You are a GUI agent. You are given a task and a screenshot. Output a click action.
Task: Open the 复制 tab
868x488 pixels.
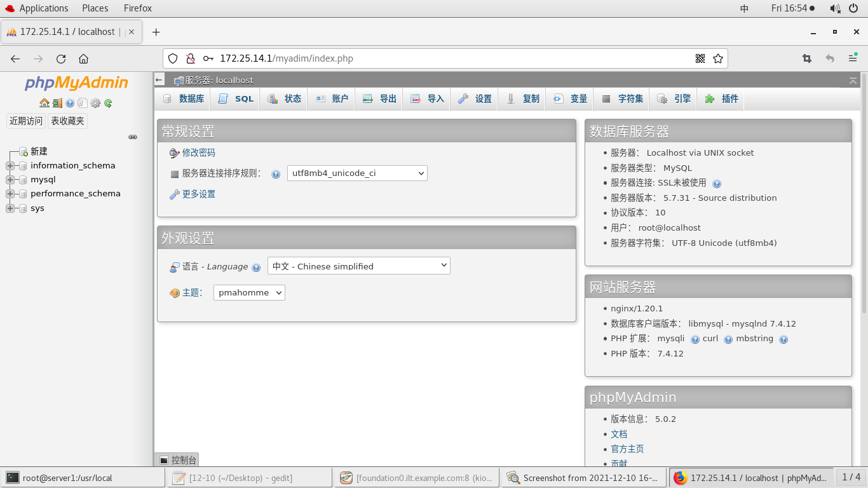click(x=522, y=98)
